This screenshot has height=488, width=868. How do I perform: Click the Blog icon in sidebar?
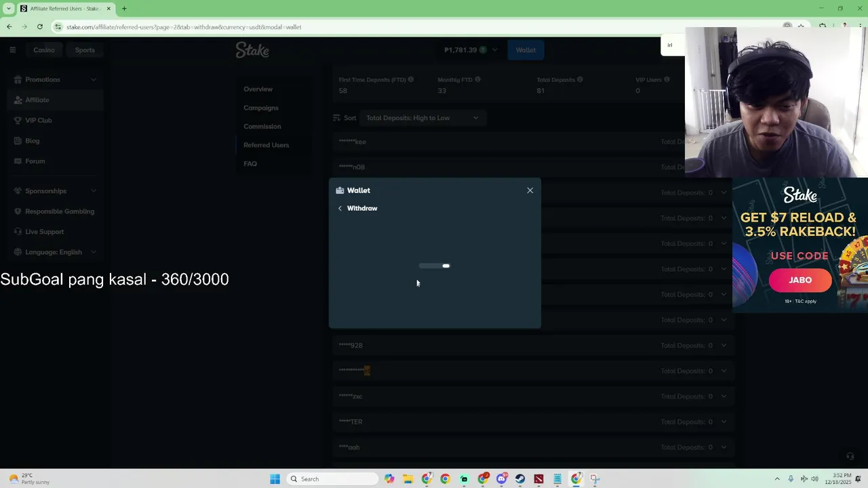tap(18, 140)
